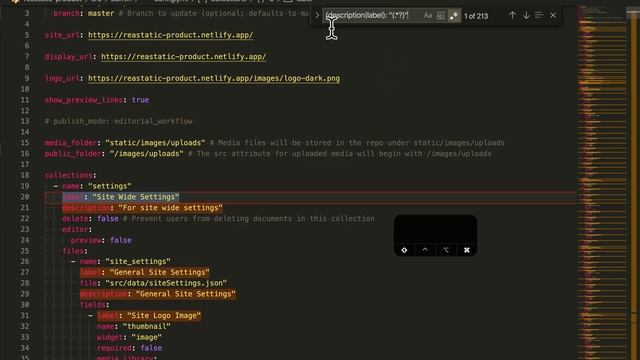Click the 'Media files will be stored' comment
This screenshot has width=640, height=360.
click(x=357, y=143)
